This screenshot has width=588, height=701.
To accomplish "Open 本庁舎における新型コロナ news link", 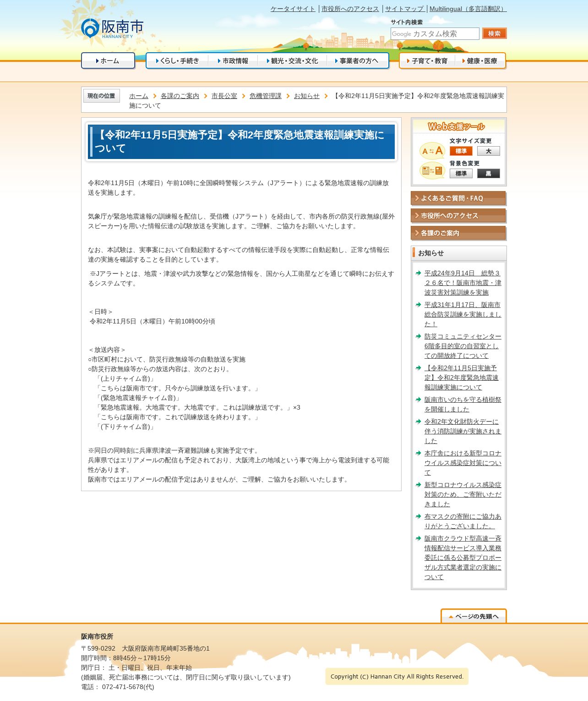I will tap(463, 463).
